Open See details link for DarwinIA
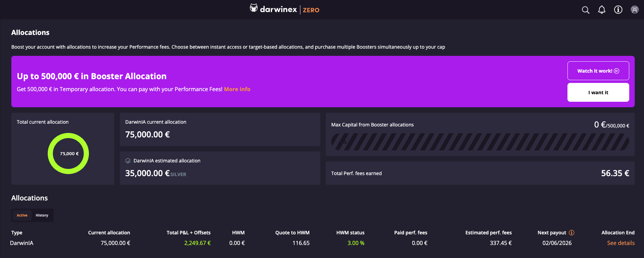644x258 pixels. pyautogui.click(x=621, y=243)
